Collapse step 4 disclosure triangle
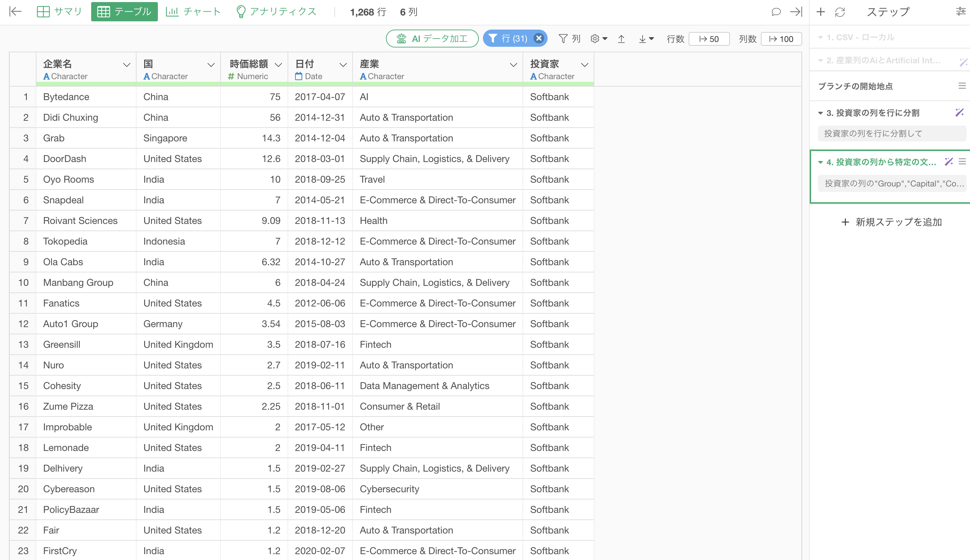 coord(820,162)
